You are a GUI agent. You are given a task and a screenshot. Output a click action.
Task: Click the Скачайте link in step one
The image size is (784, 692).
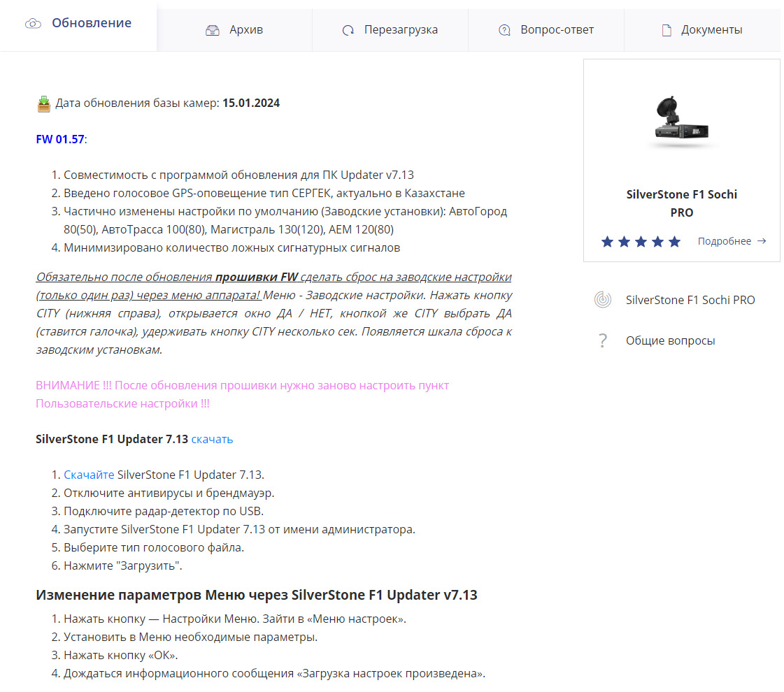point(89,475)
